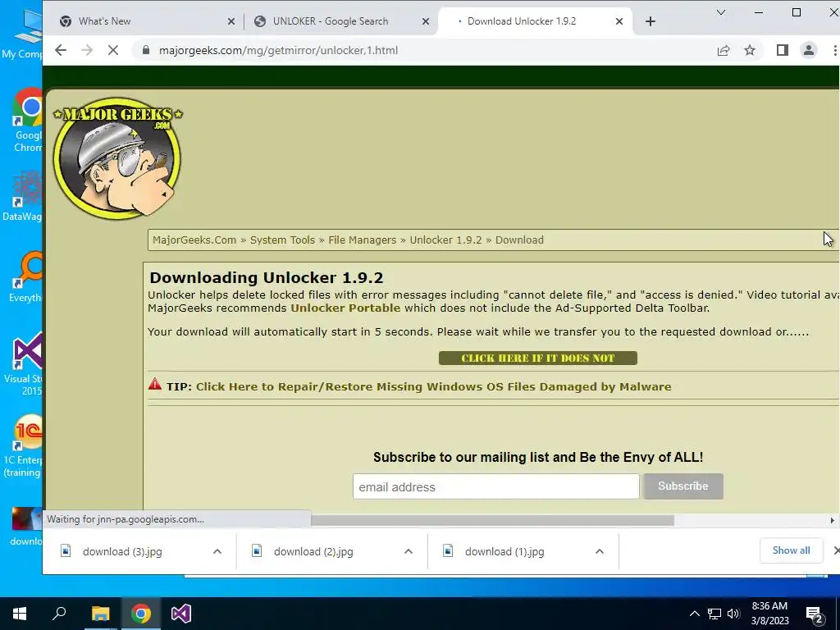The width and height of the screenshot is (840, 630).
Task: Select 1C Enterprise desktop shortcut
Action: pyautogui.click(x=24, y=445)
